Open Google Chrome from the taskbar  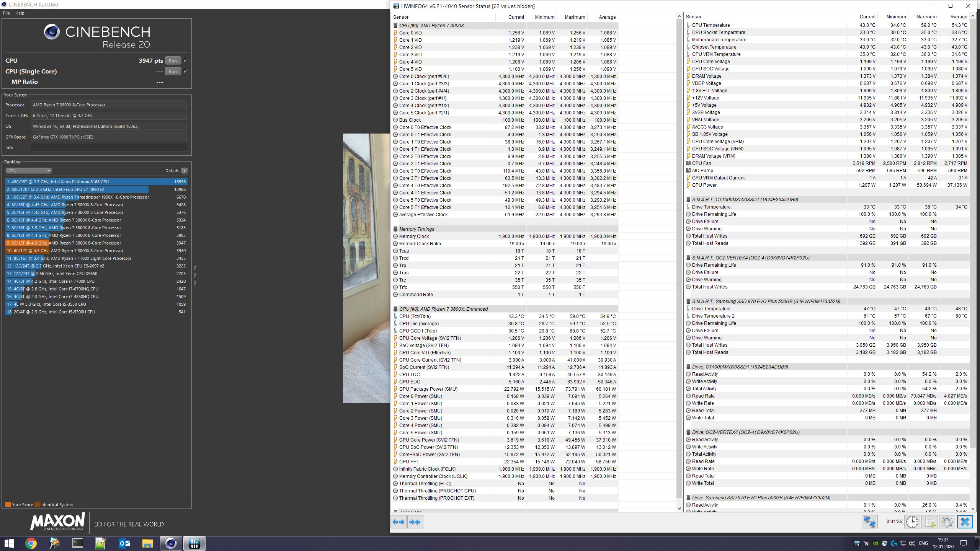31,543
